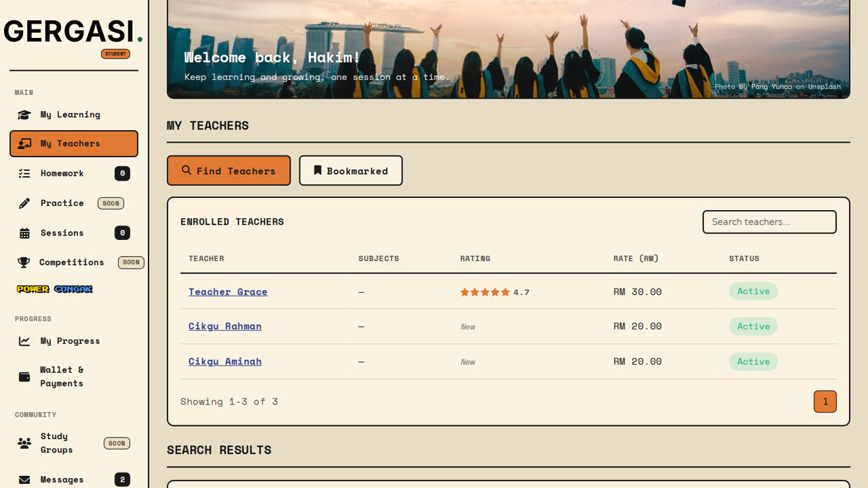Click the RATE (RM) column header
This screenshot has width=868, height=488.
(x=636, y=258)
